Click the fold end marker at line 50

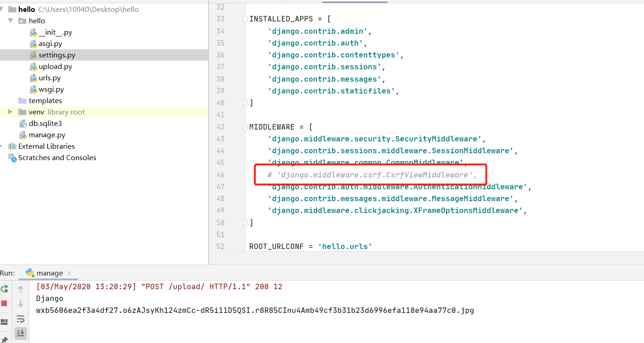pos(245,223)
